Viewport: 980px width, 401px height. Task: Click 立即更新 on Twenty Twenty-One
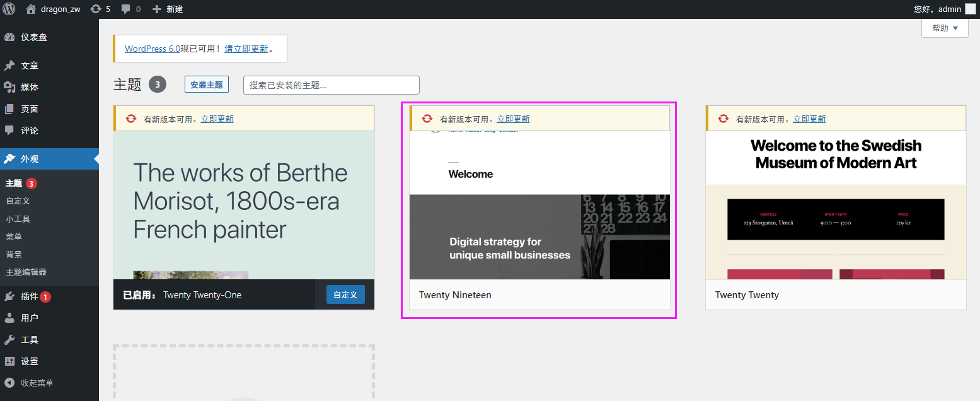217,119
